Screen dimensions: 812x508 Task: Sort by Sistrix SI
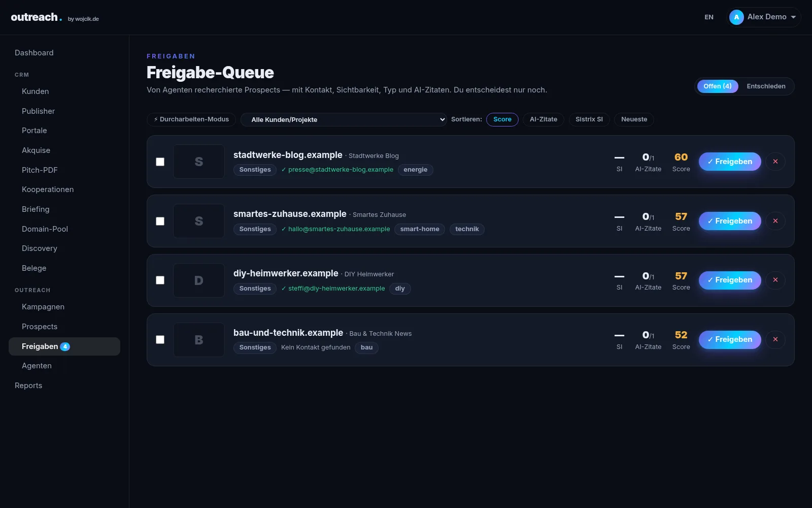coord(589,119)
